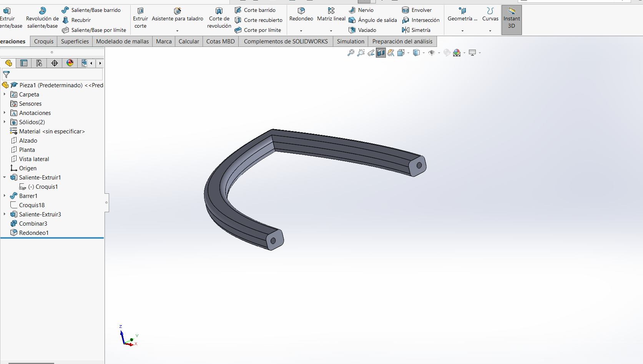Click the Previous view icon

click(371, 53)
